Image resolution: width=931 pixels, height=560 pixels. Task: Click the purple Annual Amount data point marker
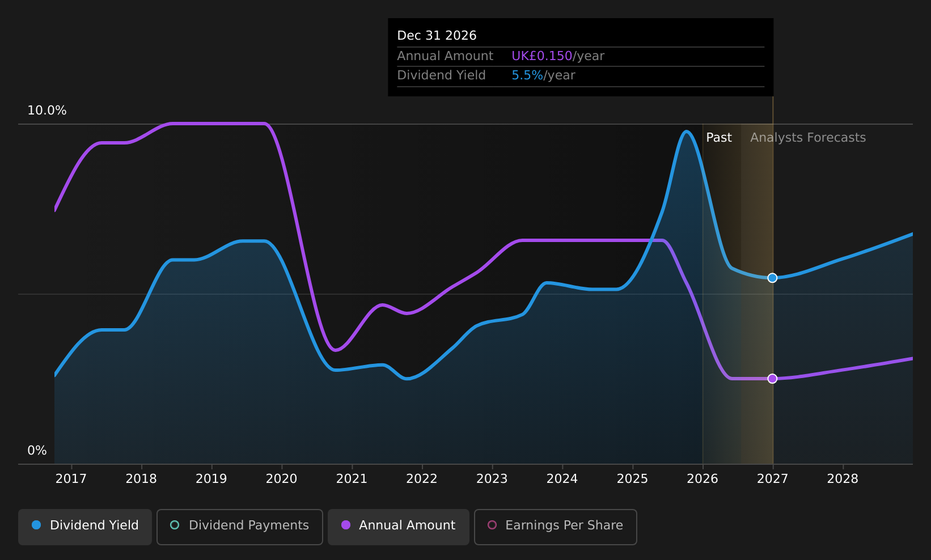click(772, 379)
